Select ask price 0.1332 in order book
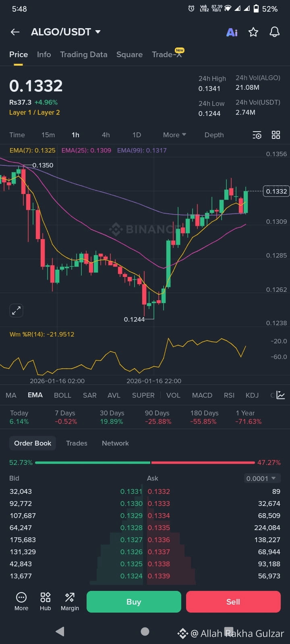 tap(159, 491)
